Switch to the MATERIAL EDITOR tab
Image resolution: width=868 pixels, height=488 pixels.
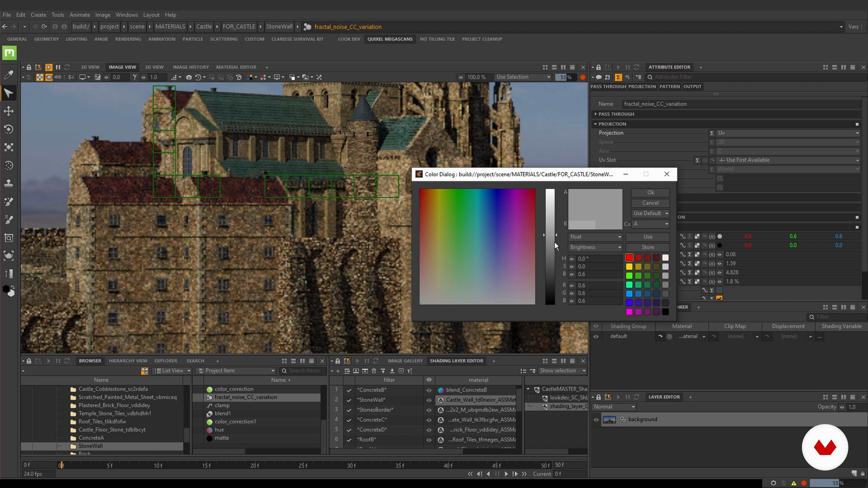236,67
